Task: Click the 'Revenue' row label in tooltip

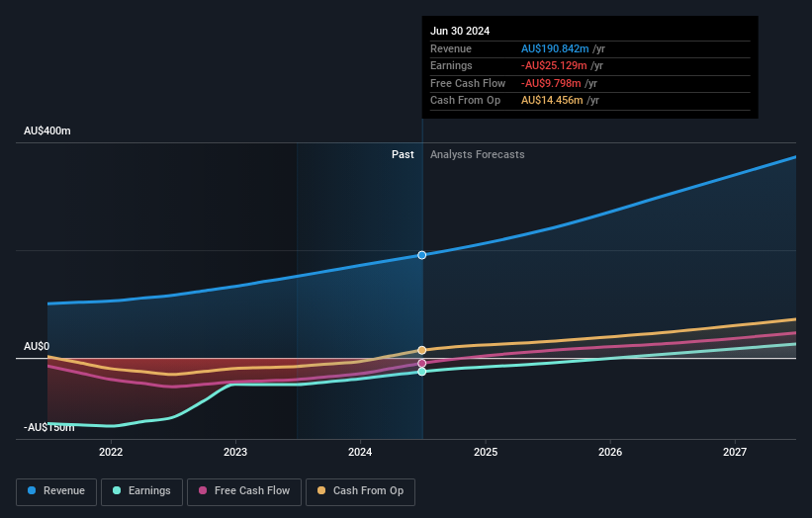Action: 451,48
